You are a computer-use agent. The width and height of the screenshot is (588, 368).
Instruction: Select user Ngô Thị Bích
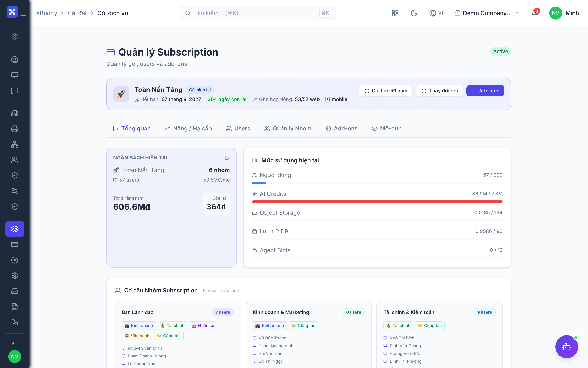[x=402, y=338]
